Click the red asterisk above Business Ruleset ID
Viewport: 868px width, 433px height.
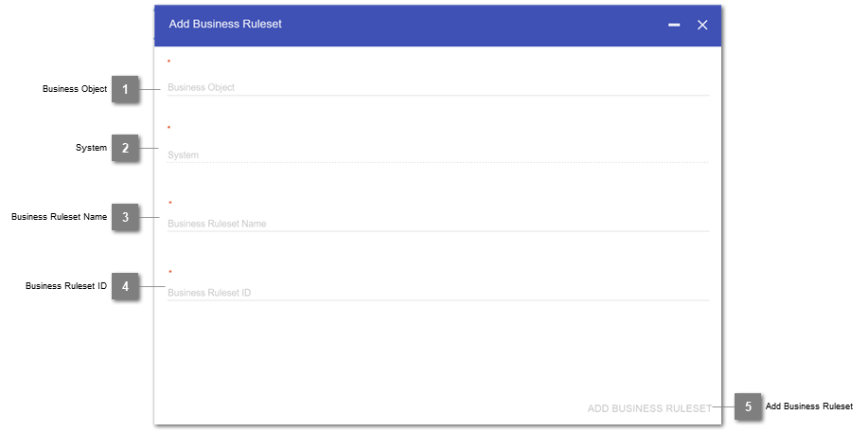[170, 272]
